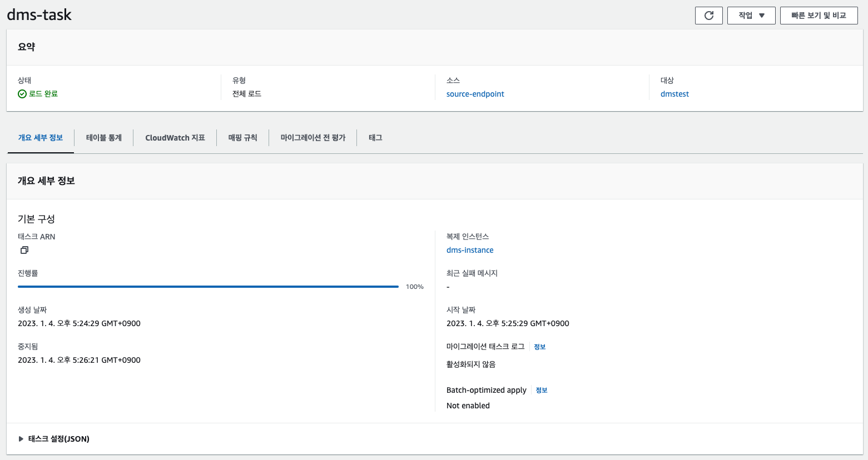This screenshot has height=460, width=868.
Task: Copy the task ARN with copy icon
Action: click(24, 250)
